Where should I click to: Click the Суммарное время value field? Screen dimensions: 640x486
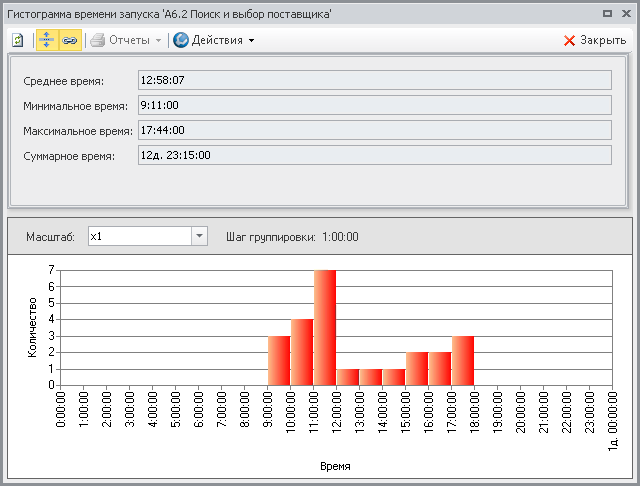(374, 155)
